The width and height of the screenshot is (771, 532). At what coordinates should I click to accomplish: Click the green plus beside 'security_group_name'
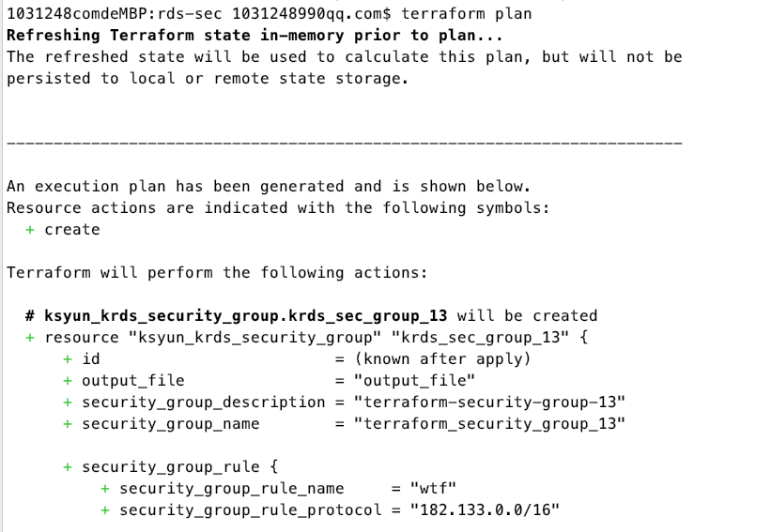(68, 424)
